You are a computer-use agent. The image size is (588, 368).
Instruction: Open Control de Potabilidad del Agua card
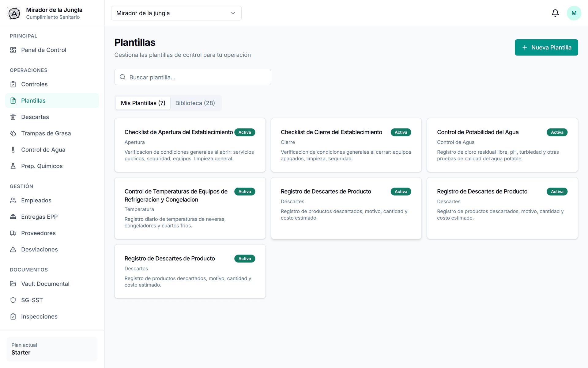(502, 145)
